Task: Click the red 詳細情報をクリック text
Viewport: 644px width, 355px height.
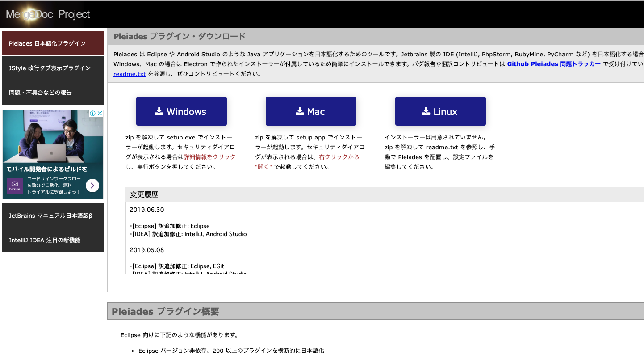Action: click(209, 157)
